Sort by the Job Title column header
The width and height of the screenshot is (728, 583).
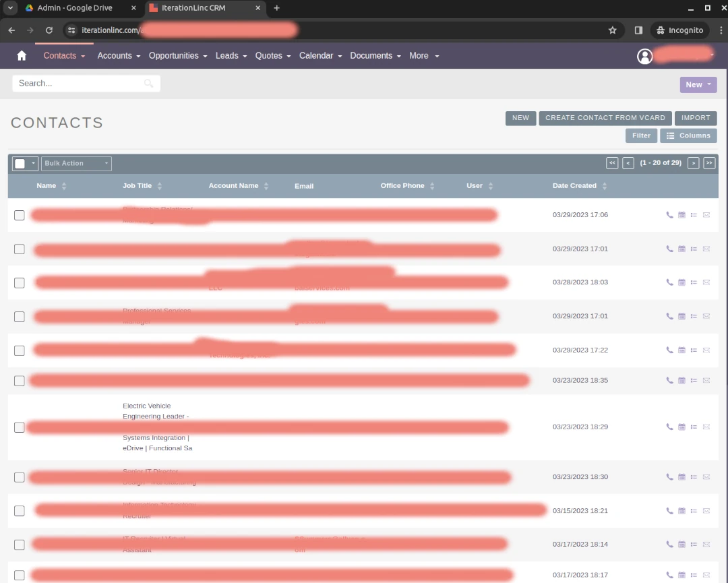click(x=137, y=185)
